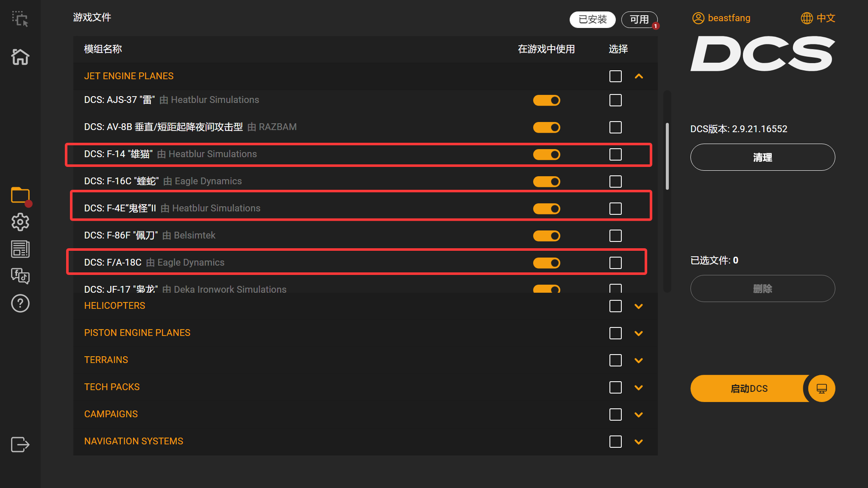Expand the Terrains category

point(639,360)
